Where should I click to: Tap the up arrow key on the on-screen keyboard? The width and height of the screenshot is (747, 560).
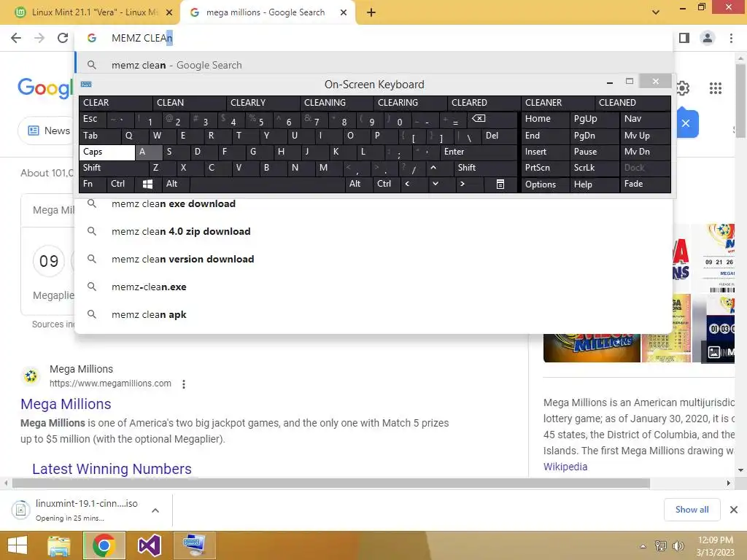point(433,168)
